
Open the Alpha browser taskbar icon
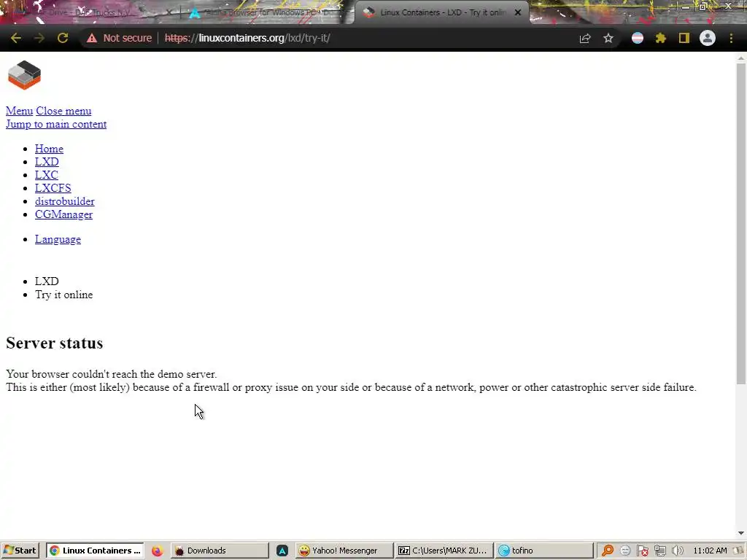[x=282, y=551]
